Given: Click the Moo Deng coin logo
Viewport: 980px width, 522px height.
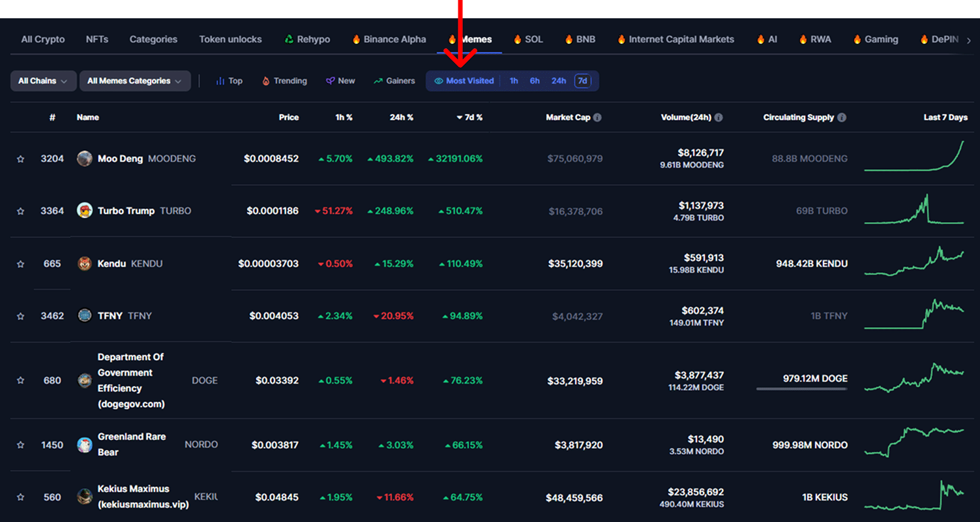Looking at the screenshot, I should click(x=85, y=159).
